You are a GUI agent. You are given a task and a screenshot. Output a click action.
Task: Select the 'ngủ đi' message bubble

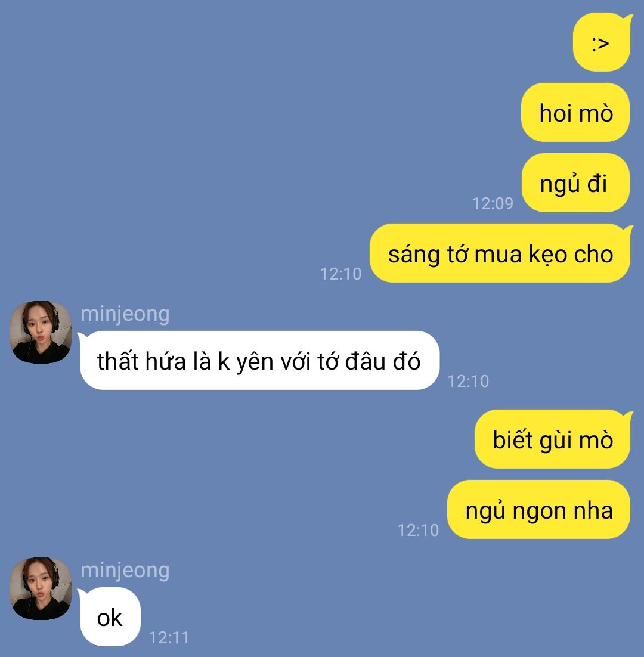[575, 182]
